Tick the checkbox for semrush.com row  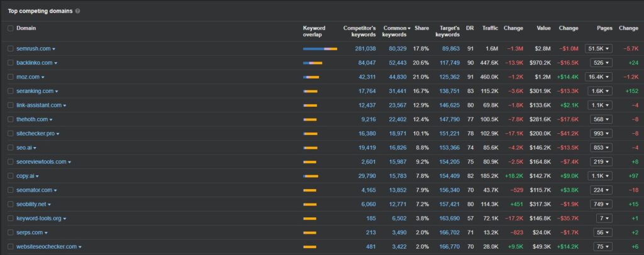[x=10, y=48]
